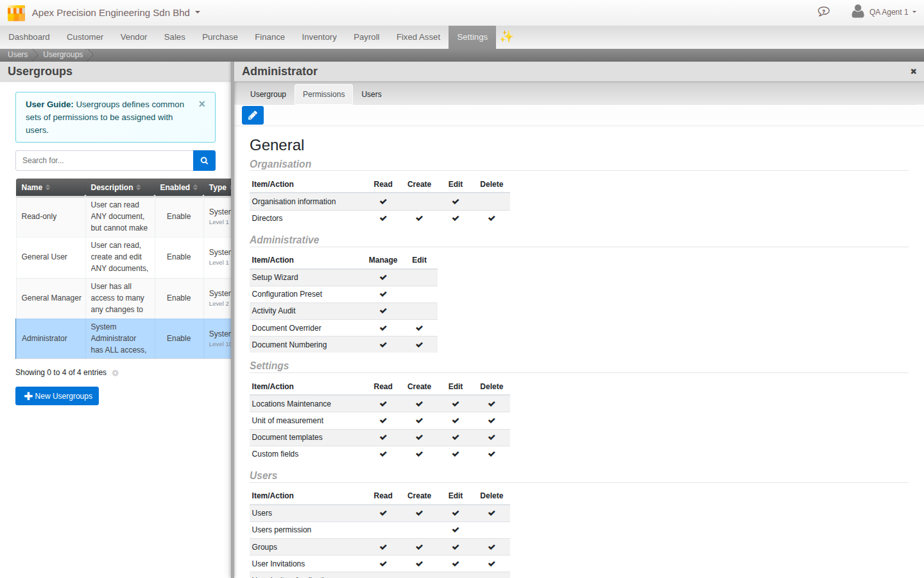This screenshot has width=924, height=578.
Task: Click Setup Wizard Manage checkmark
Action: coord(383,277)
